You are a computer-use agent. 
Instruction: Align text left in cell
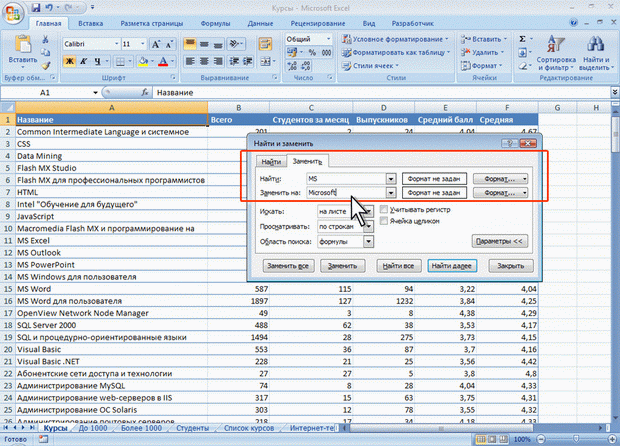pyautogui.click(x=190, y=61)
